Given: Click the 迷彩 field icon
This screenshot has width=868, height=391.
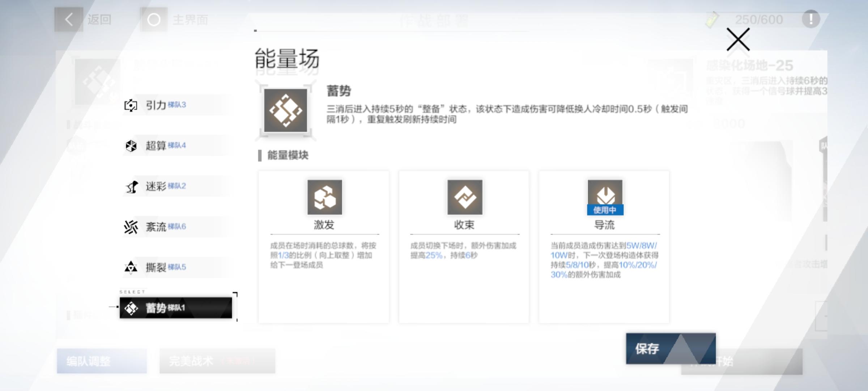Looking at the screenshot, I should pos(132,186).
